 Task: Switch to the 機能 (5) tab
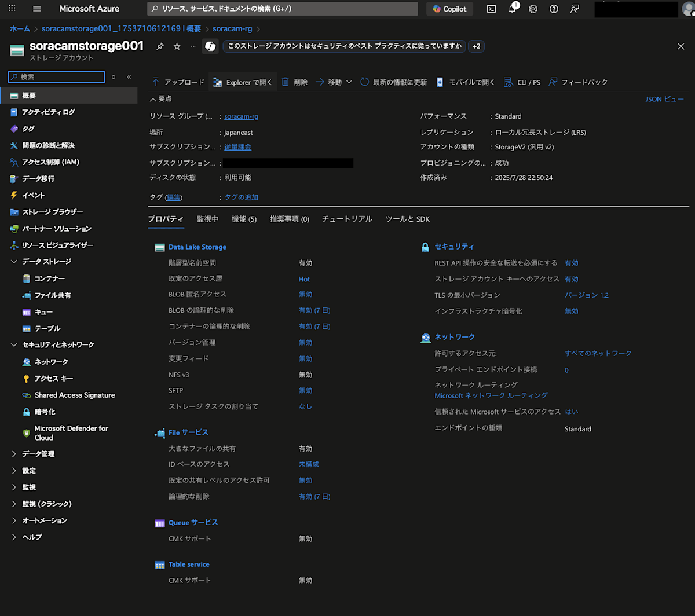pos(244,219)
